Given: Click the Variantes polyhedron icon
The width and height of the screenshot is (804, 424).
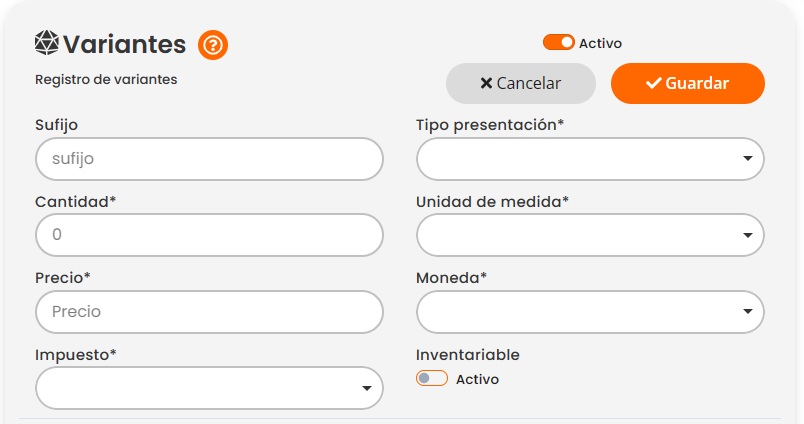Looking at the screenshot, I should (47, 44).
